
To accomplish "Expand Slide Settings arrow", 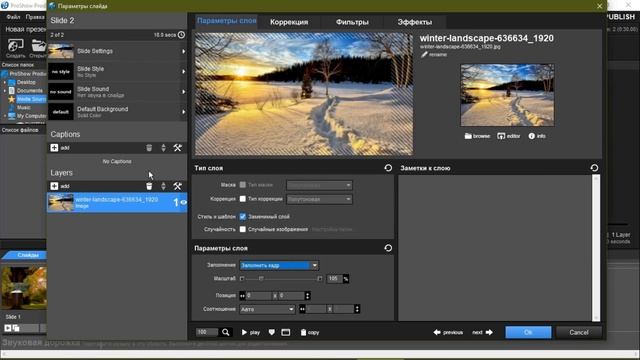I will coord(184,51).
